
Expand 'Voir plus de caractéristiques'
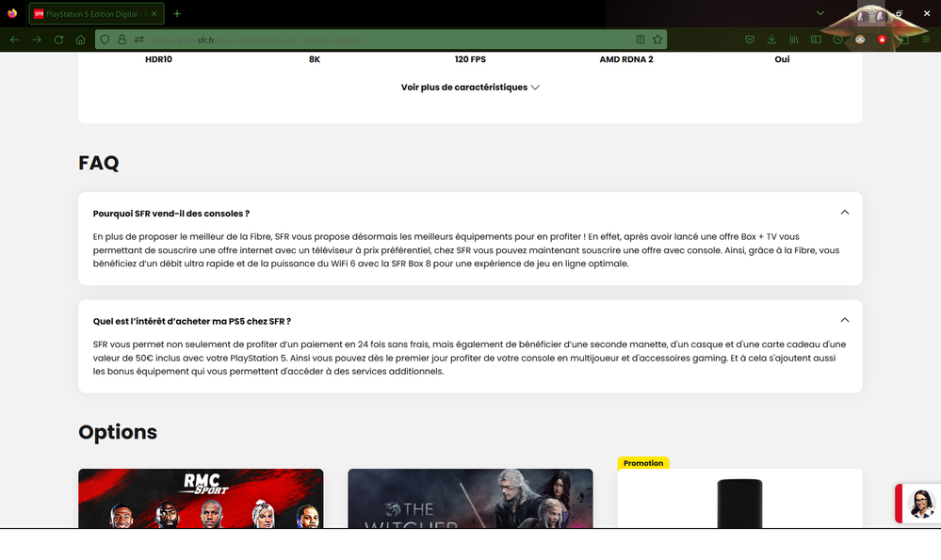[469, 87]
